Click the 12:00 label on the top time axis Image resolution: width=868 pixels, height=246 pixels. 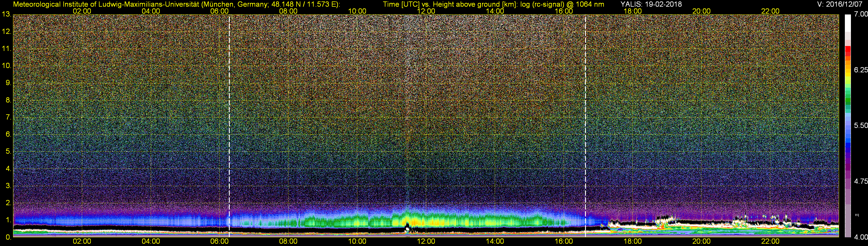coord(426,11)
